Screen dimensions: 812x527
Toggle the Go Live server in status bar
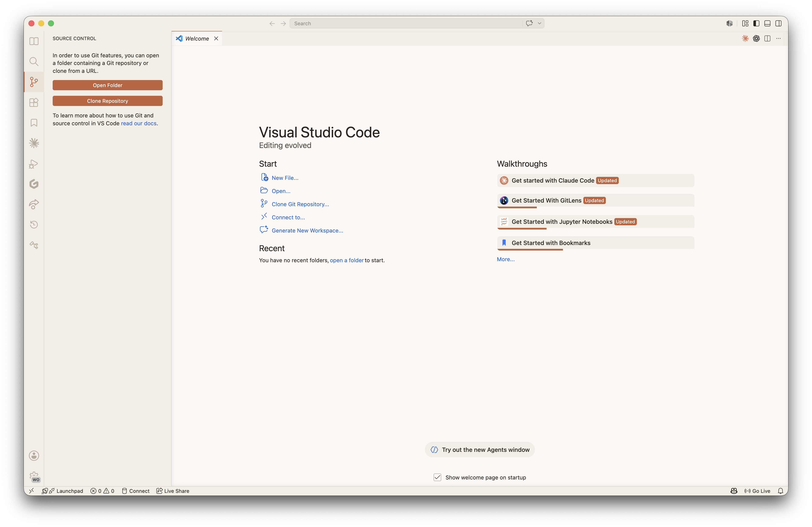(x=757, y=491)
